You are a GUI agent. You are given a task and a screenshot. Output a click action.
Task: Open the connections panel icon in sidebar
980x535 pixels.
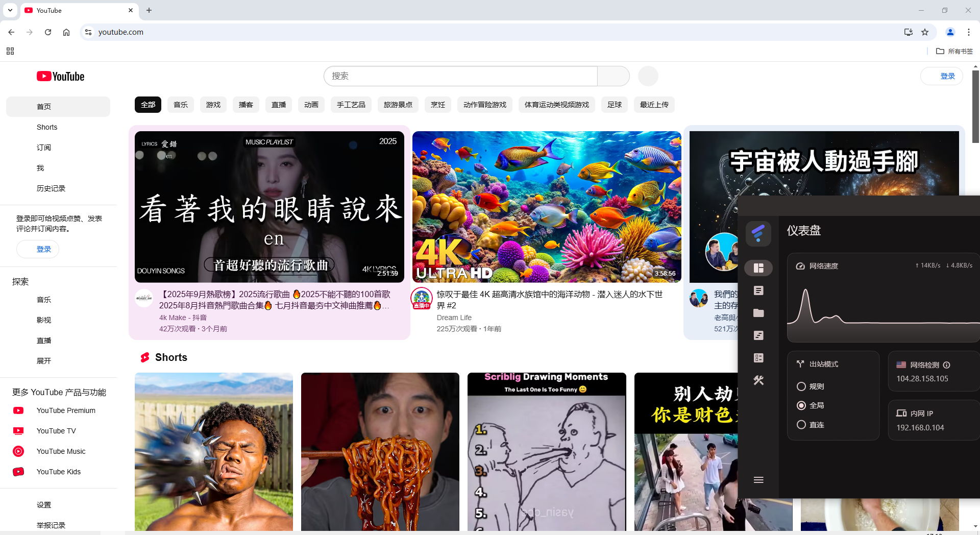758,358
